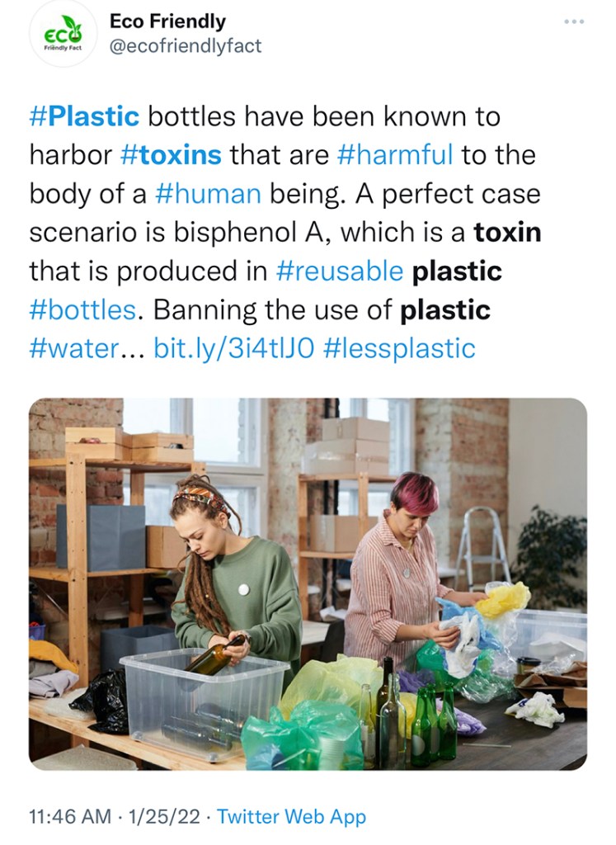
Task: Open the #water hashtag
Action: (x=73, y=348)
